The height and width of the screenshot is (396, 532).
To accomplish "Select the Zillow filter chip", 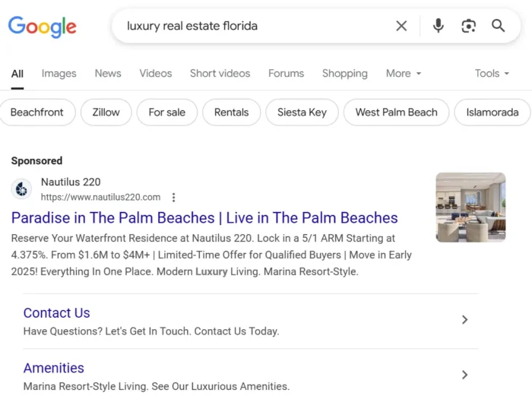I will point(106,112).
